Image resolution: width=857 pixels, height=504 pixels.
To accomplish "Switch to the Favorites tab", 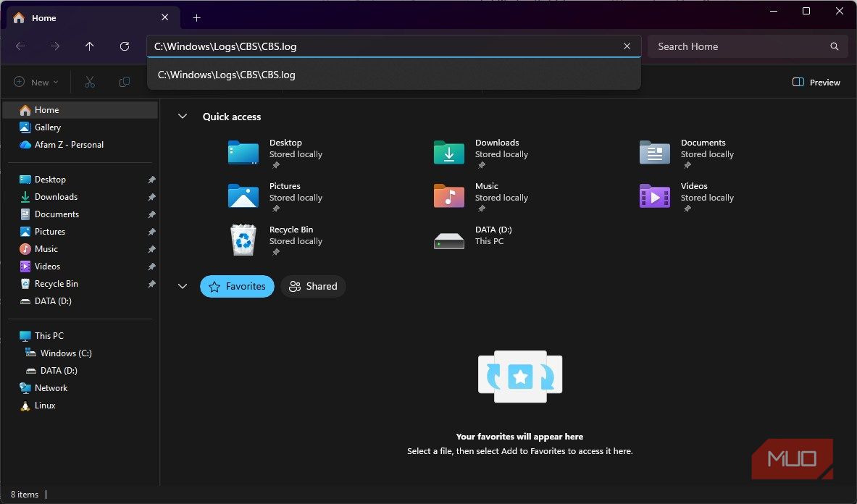I will (237, 286).
